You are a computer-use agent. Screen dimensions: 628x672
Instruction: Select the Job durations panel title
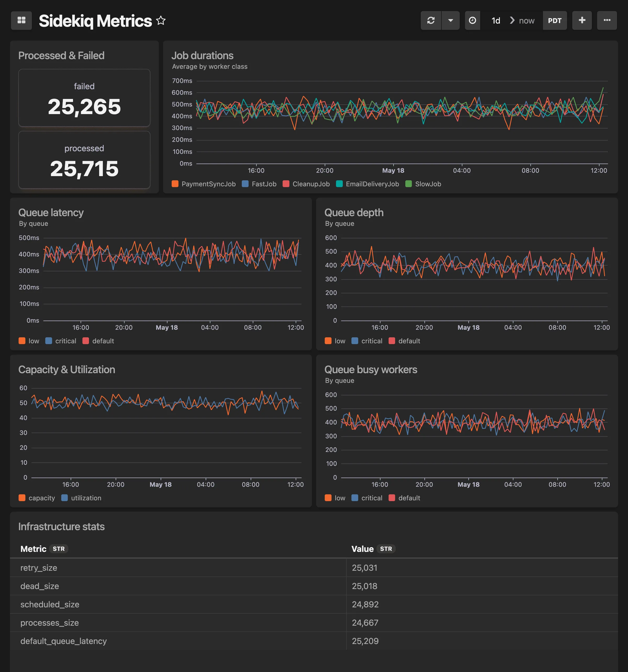click(x=203, y=55)
